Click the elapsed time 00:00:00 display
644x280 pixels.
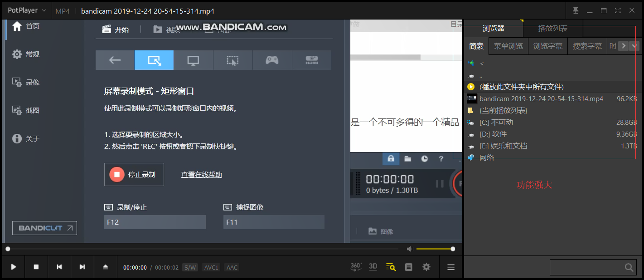click(x=135, y=268)
